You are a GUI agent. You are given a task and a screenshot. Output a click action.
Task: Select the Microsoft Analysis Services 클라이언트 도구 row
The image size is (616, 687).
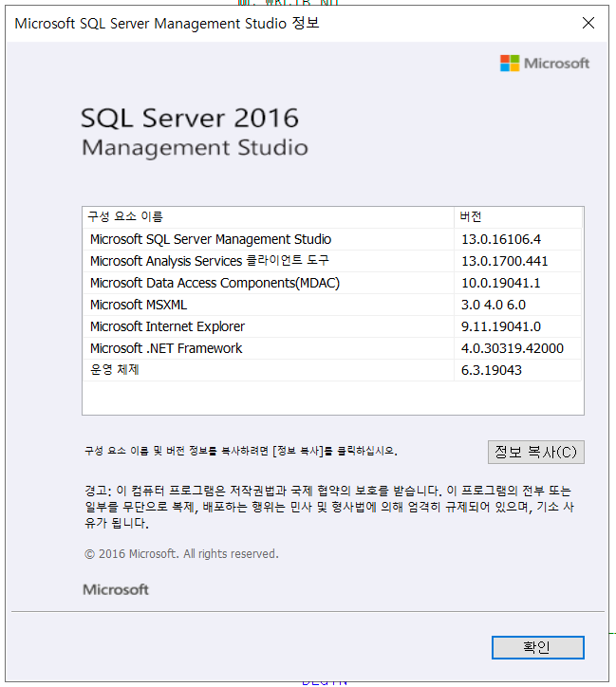[332, 261]
